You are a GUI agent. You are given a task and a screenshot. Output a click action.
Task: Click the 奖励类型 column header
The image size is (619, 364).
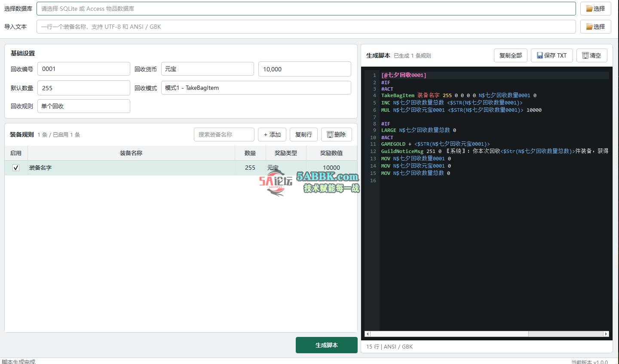(x=286, y=153)
